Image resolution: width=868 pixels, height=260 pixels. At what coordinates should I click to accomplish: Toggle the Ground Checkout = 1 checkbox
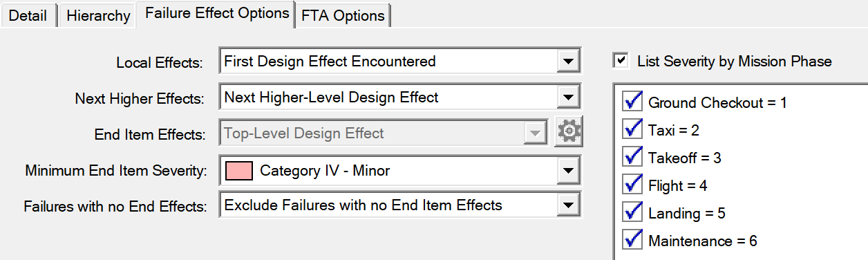[632, 102]
